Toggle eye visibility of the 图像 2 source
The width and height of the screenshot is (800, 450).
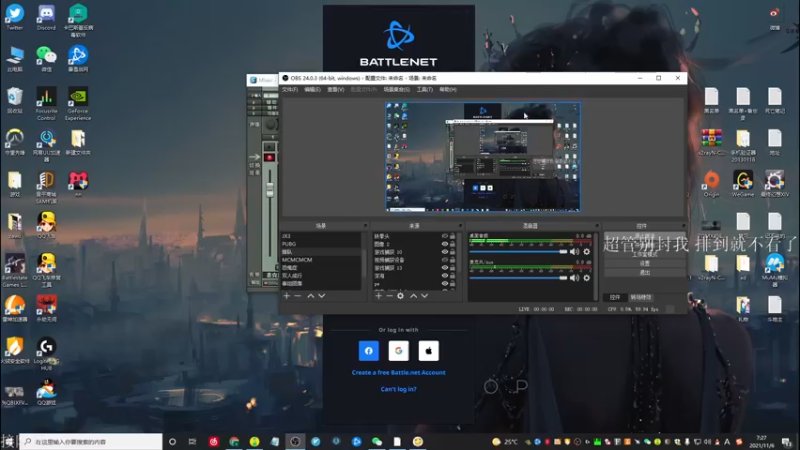(x=444, y=244)
